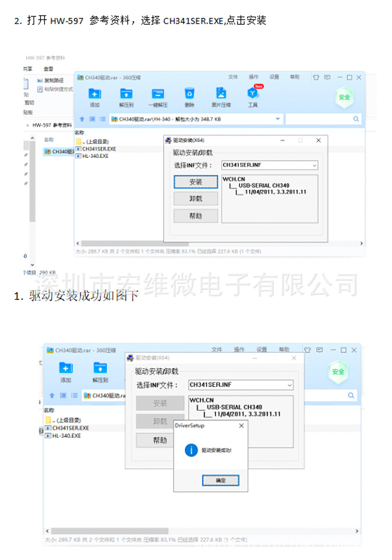Open 文件 menu in lower 360压缩 window

click(x=217, y=350)
